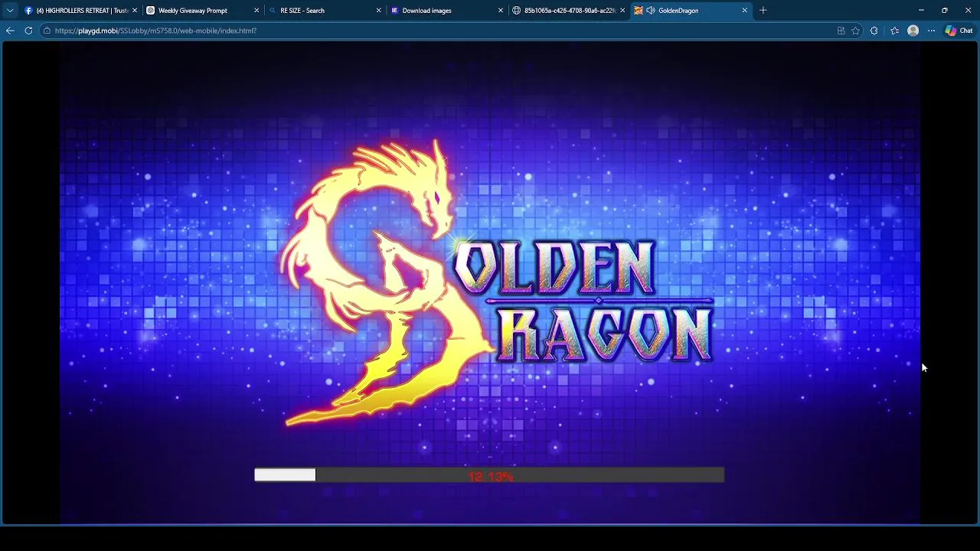The image size is (980, 551).
Task: View site information lock icon in address bar
Action: 47,31
